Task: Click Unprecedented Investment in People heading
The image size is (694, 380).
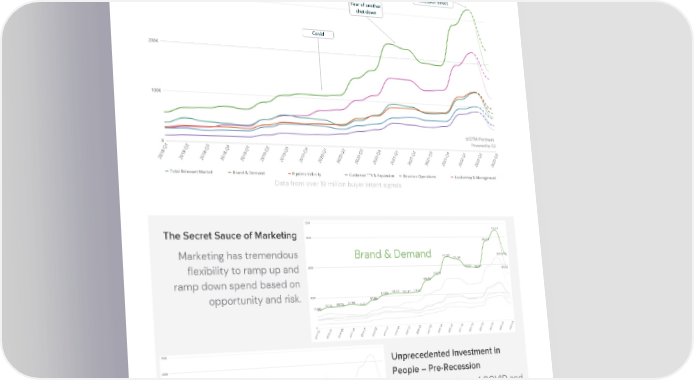Action: (446, 360)
